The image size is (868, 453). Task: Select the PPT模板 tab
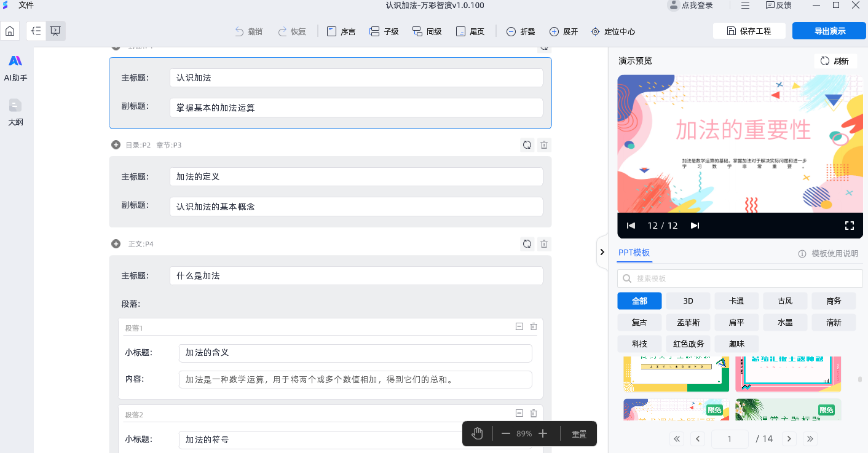[x=634, y=253]
